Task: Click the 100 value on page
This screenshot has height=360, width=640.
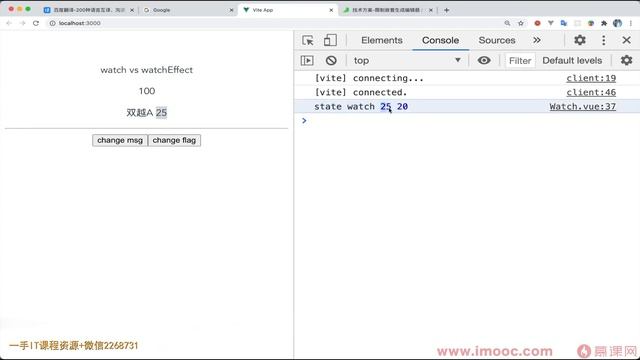Action: tap(147, 91)
